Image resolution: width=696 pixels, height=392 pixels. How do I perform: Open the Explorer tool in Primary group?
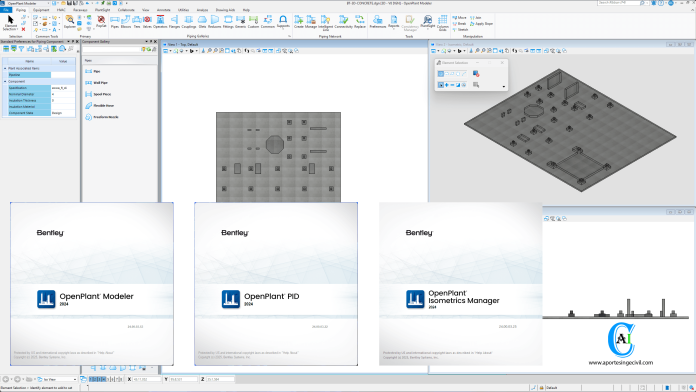coord(70,21)
